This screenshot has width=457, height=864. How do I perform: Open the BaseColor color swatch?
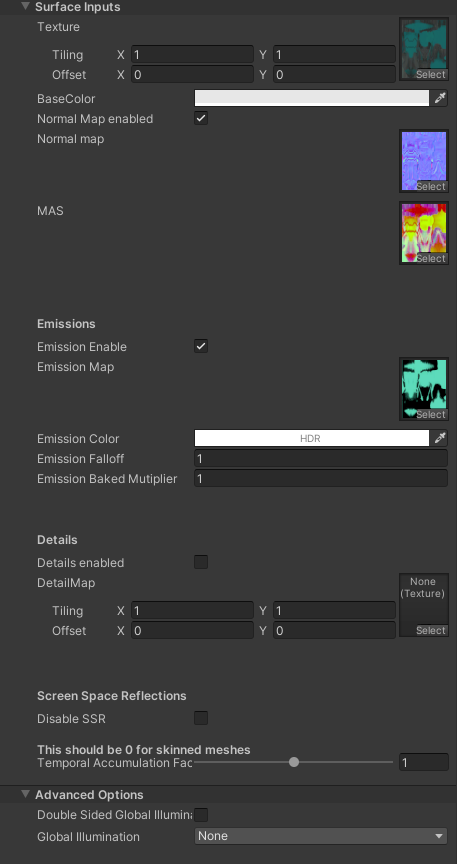pyautogui.click(x=312, y=99)
